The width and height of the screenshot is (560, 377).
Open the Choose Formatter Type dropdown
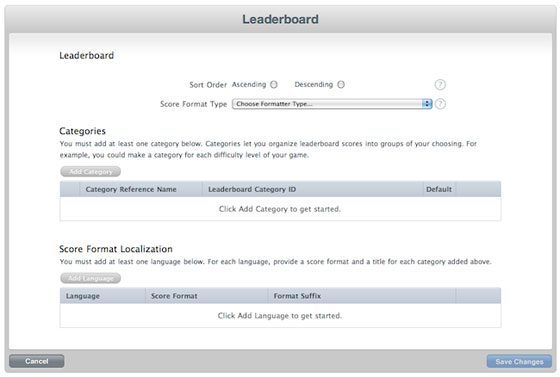pos(332,104)
